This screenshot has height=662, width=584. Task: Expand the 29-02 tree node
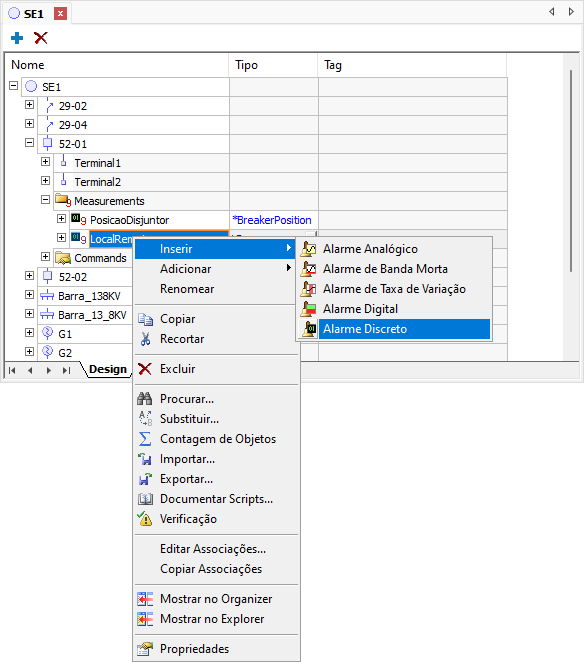pos(29,104)
